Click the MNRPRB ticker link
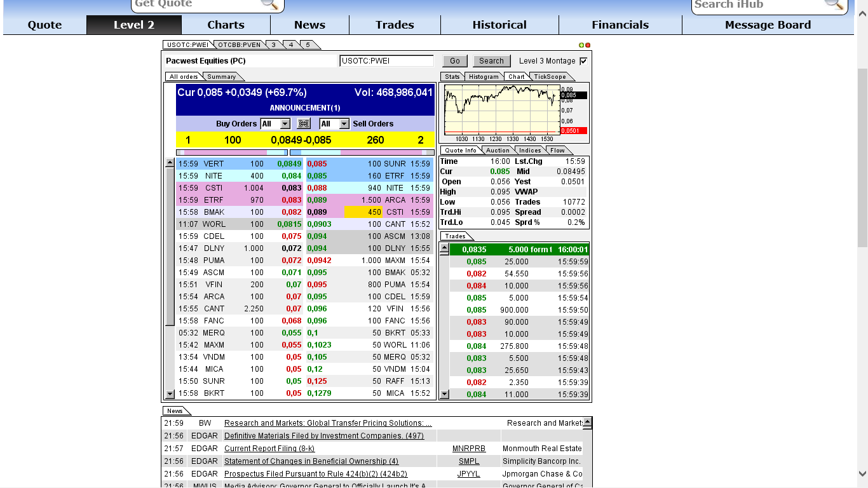Screen dimensions: 868x488 pos(469,449)
